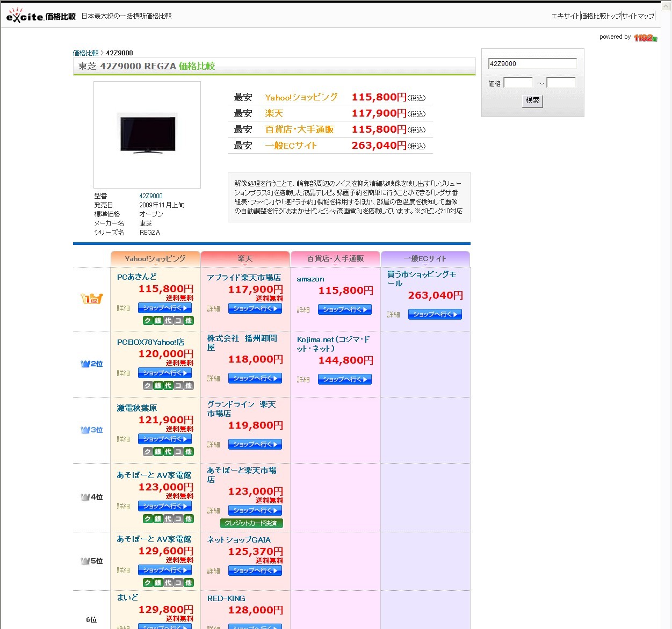Select the 一般ECサイト column tab
The image size is (672, 629).
(x=425, y=259)
